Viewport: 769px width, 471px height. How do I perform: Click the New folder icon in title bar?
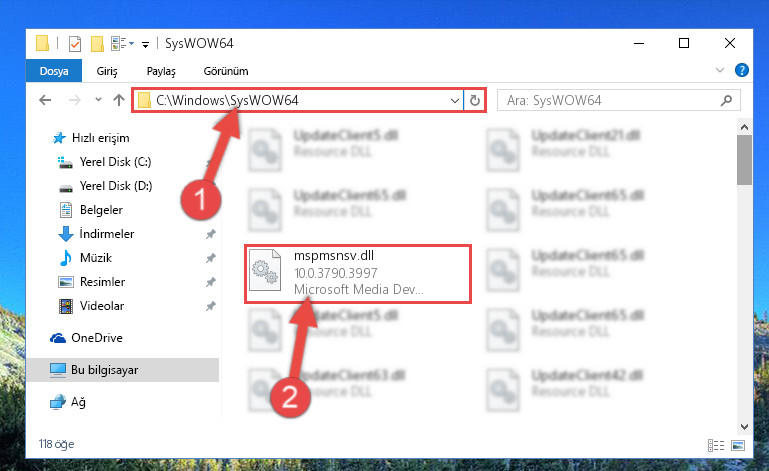click(97, 44)
